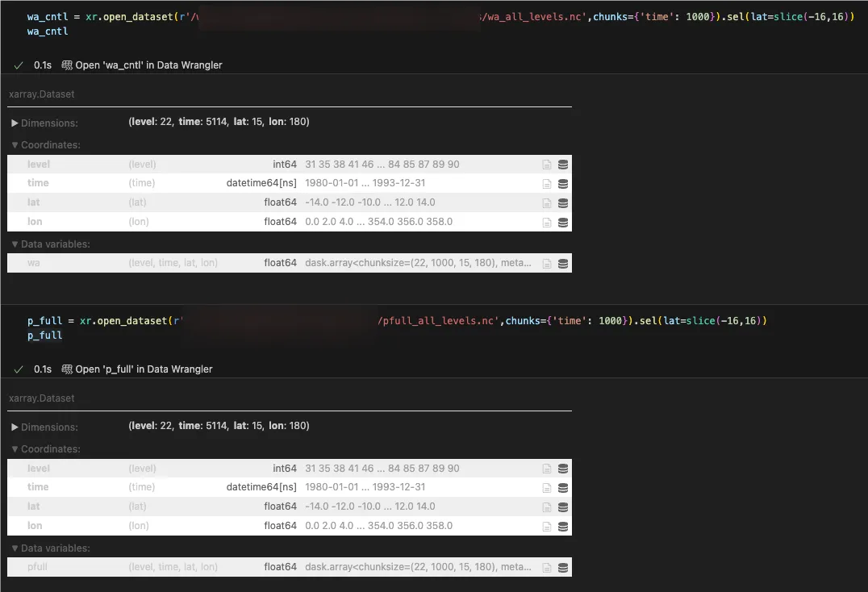Collapse Coordinates section of wa_cntl dataset
The image size is (868, 592).
click(46, 145)
